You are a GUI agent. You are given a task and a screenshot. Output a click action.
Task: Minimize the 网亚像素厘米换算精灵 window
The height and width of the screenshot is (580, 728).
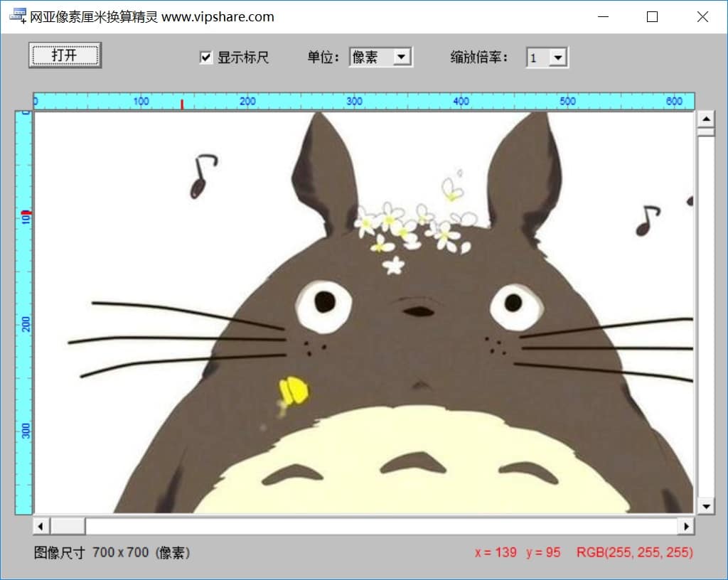click(603, 17)
